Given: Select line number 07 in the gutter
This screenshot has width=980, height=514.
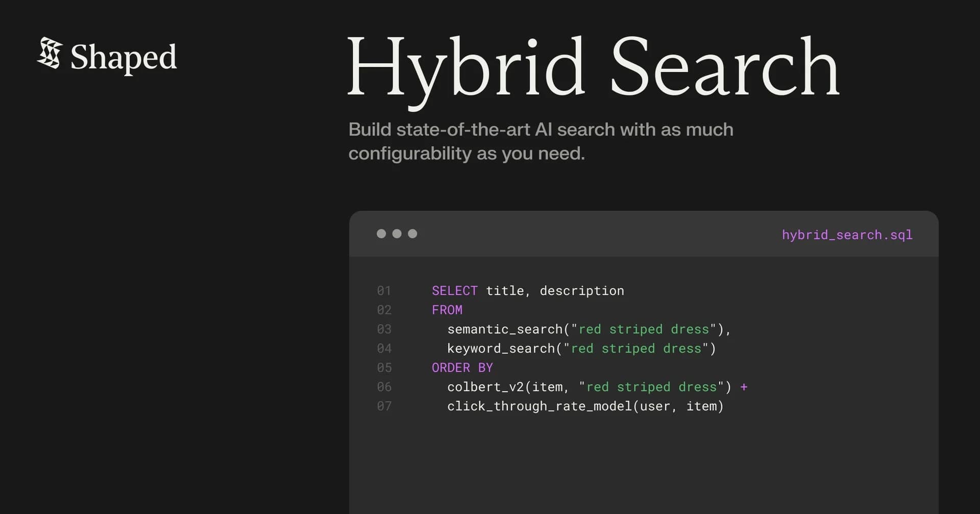Looking at the screenshot, I should click(x=384, y=406).
